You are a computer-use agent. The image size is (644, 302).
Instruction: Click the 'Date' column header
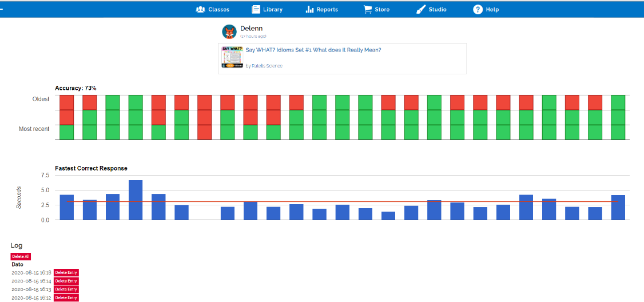(x=17, y=265)
